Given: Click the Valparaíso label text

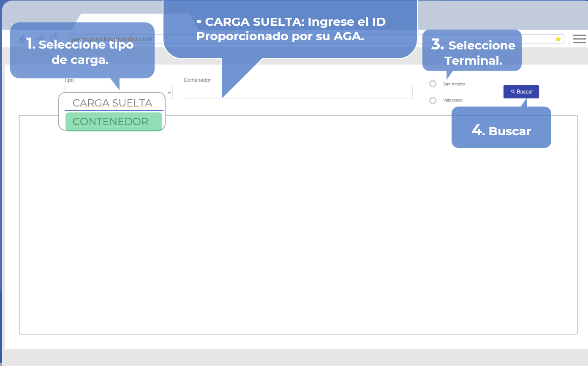Looking at the screenshot, I should 453,100.
